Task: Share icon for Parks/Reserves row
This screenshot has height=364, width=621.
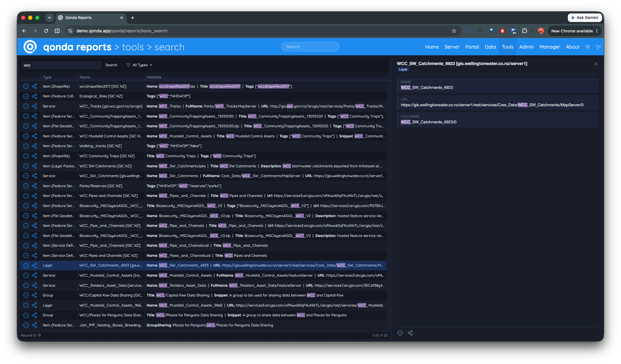Action: (35, 186)
